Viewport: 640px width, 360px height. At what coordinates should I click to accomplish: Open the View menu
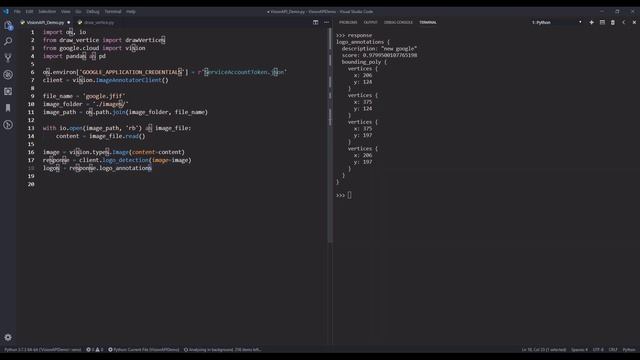[x=66, y=11]
